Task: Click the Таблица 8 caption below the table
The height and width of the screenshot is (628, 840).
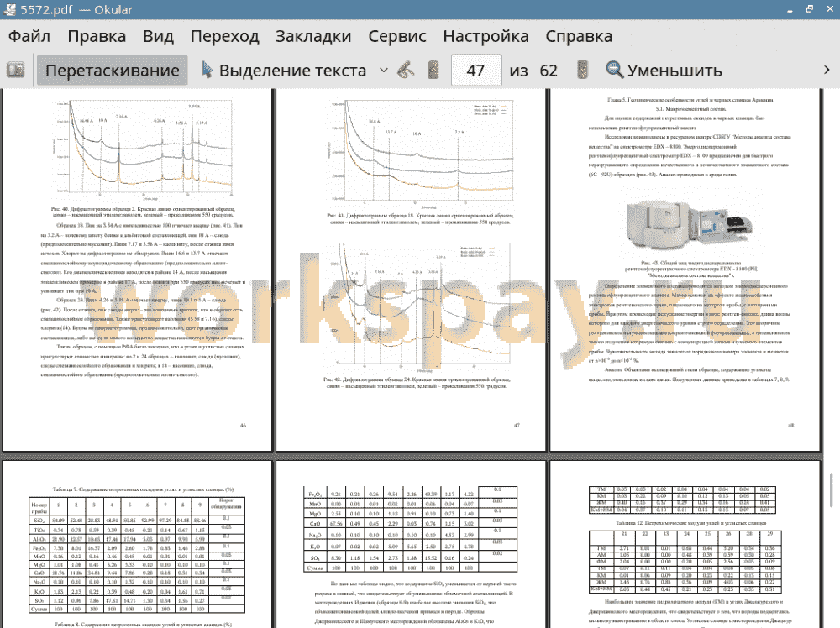Action: pos(143,625)
